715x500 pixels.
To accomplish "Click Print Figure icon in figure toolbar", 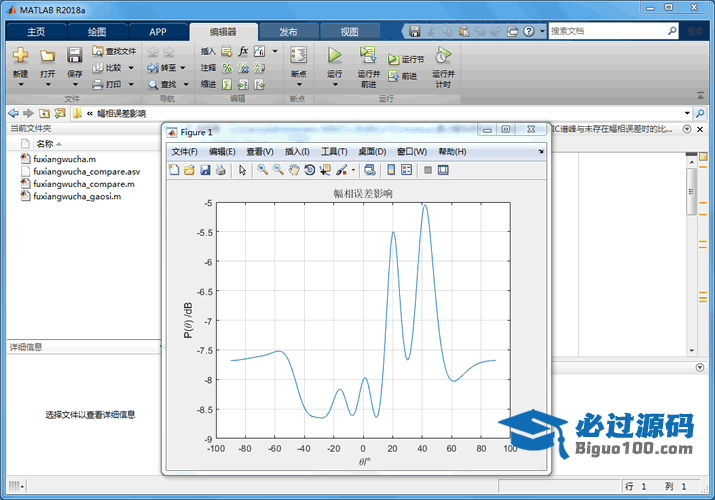I will 221,170.
